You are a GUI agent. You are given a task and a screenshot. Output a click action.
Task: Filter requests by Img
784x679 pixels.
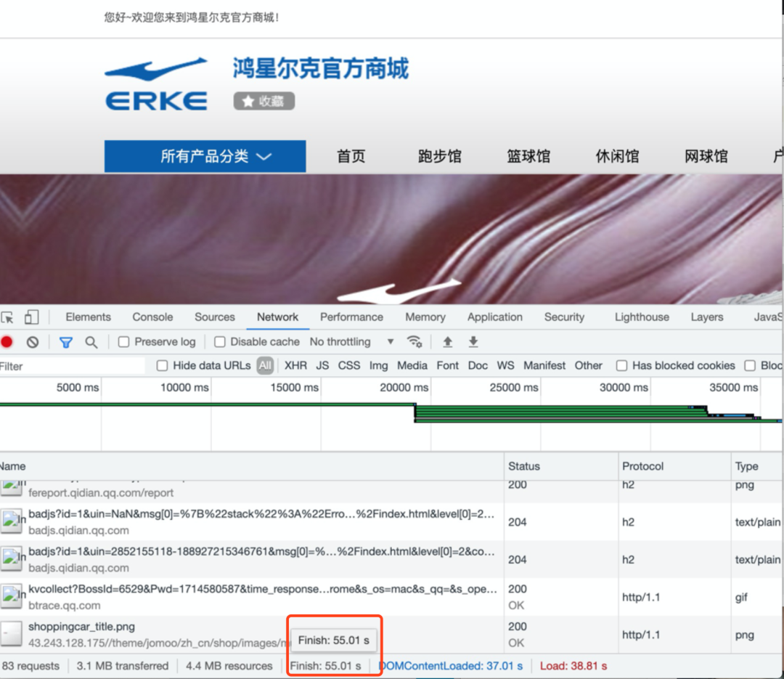pyautogui.click(x=378, y=366)
